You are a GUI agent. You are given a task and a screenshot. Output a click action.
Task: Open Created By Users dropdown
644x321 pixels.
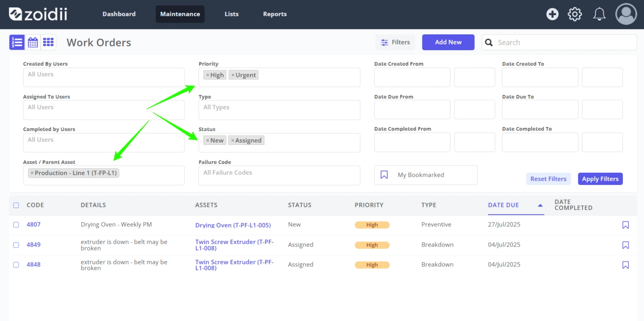(104, 77)
